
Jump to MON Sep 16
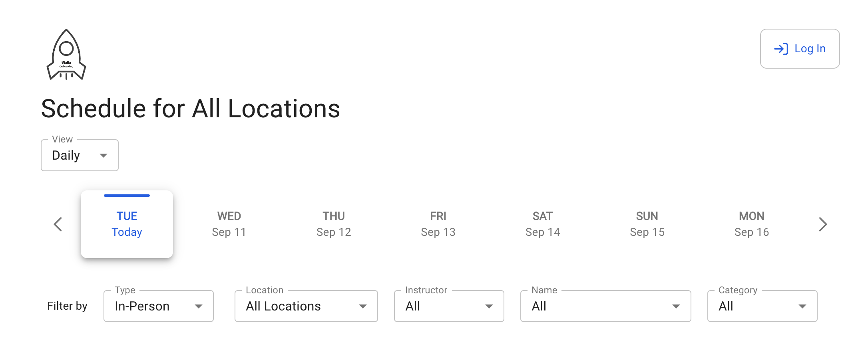pos(752,224)
